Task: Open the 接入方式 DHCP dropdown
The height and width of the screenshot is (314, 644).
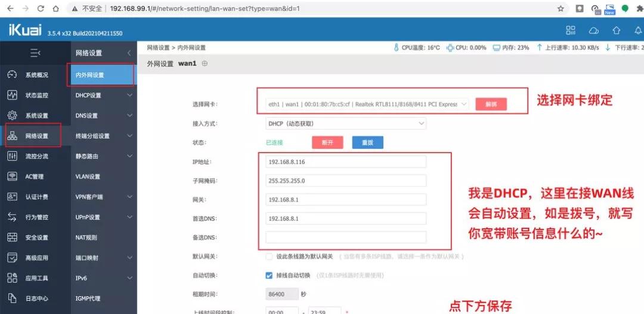Action: click(x=346, y=123)
